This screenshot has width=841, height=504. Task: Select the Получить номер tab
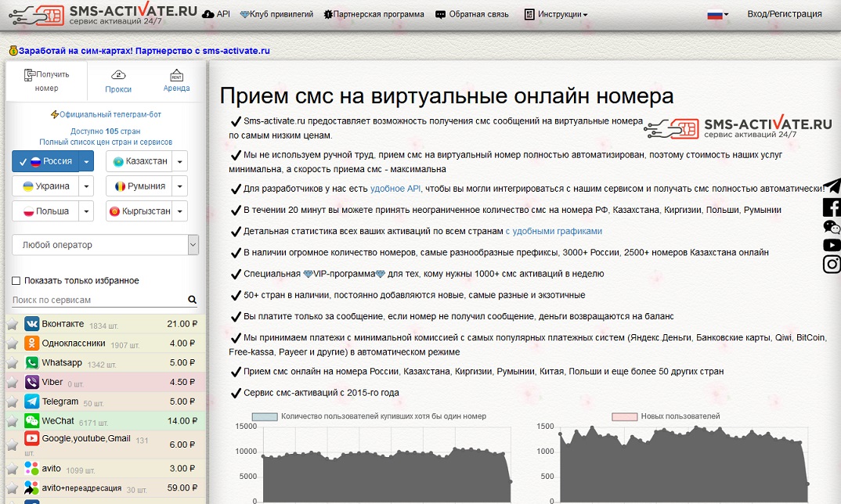point(47,81)
